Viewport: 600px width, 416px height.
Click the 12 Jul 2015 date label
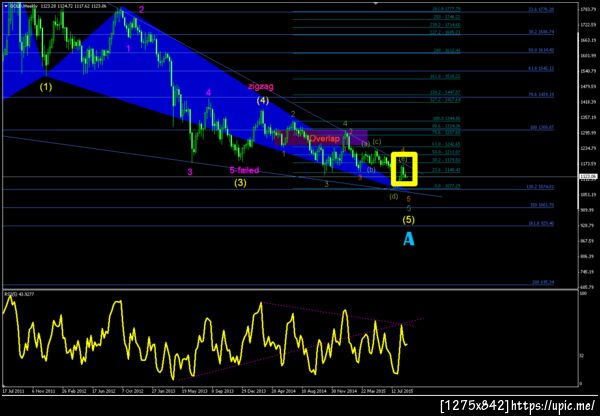point(403,392)
